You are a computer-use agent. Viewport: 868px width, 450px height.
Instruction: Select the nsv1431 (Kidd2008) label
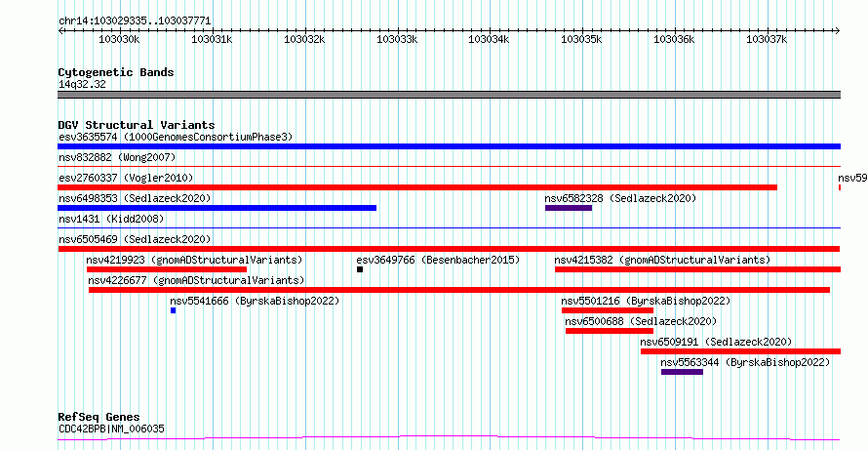(111, 219)
